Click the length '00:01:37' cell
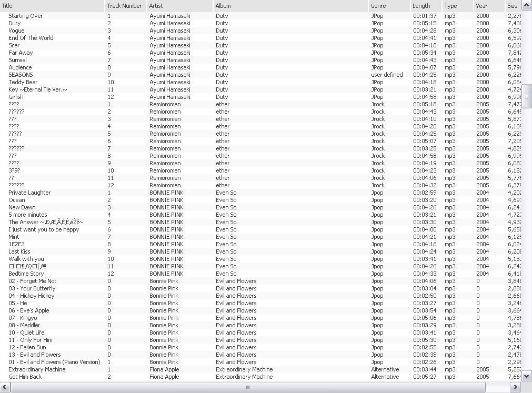Screen dimensions: 532x393 [x=425, y=16]
